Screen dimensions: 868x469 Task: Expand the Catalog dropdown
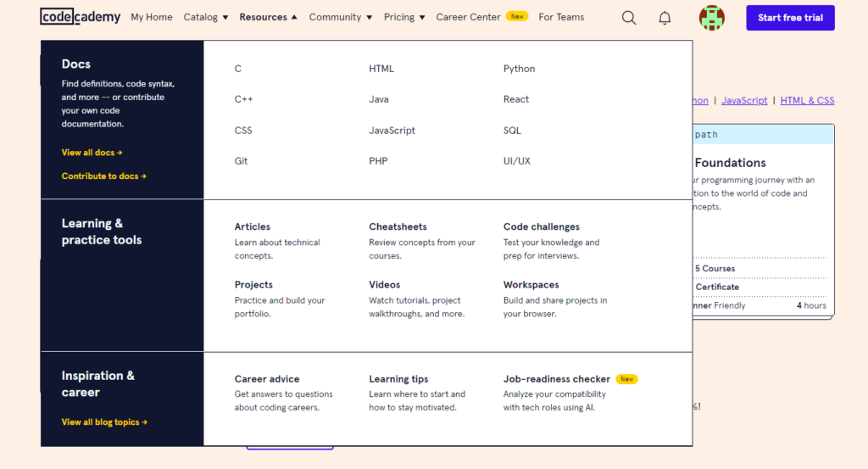click(206, 17)
